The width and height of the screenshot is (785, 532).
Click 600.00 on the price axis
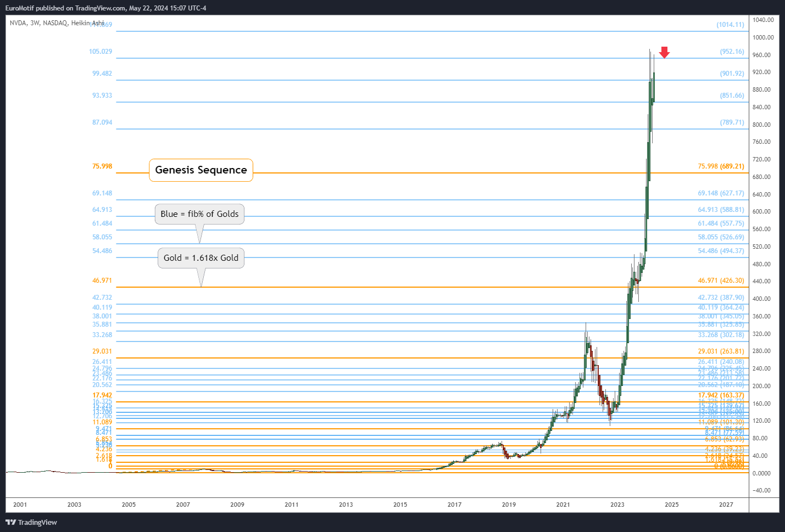(x=761, y=211)
